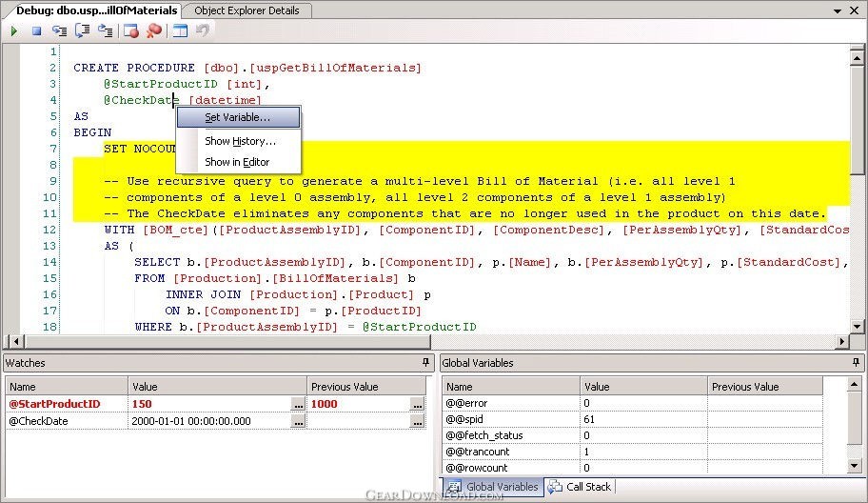Click [uspGetBillOfMaterials] procedure name in code
This screenshot has width=868, height=503.
pos(335,68)
